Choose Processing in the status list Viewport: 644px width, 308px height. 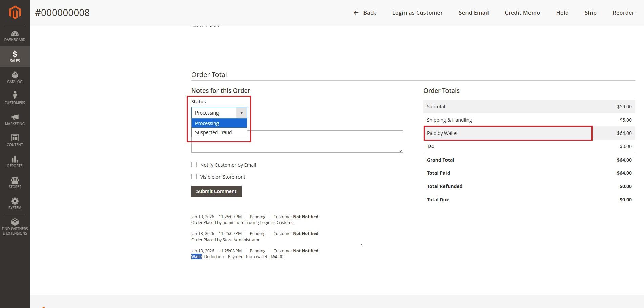tap(207, 123)
